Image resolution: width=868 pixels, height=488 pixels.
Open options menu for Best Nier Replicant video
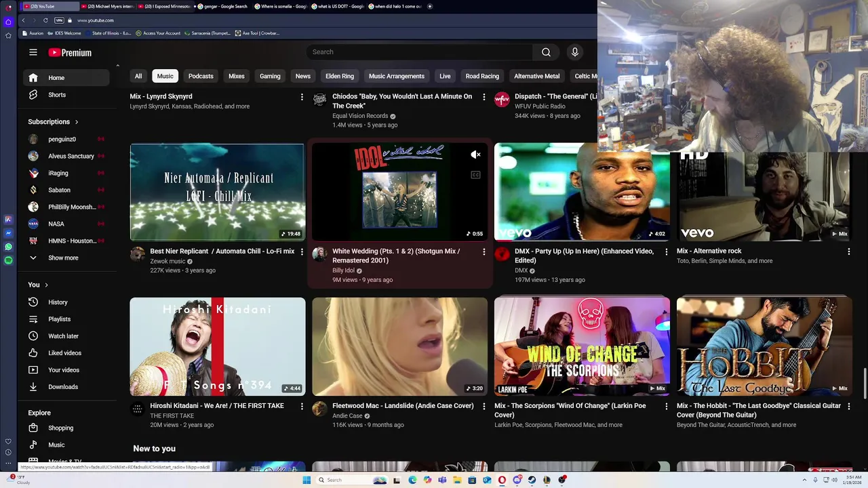pos(302,251)
